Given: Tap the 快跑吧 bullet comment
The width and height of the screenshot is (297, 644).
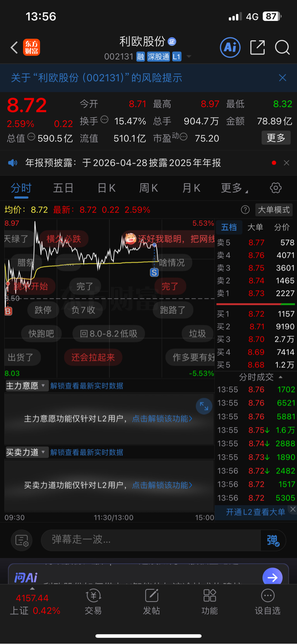Looking at the screenshot, I should [41, 333].
